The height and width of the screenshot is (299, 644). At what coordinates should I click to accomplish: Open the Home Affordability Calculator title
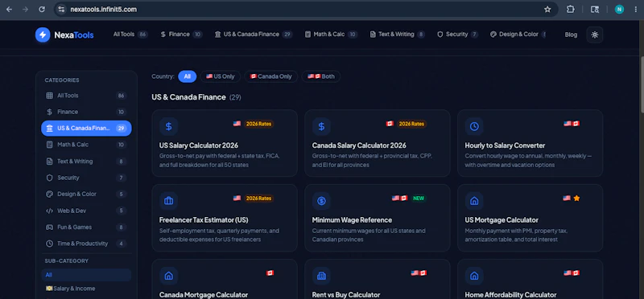[x=510, y=295]
